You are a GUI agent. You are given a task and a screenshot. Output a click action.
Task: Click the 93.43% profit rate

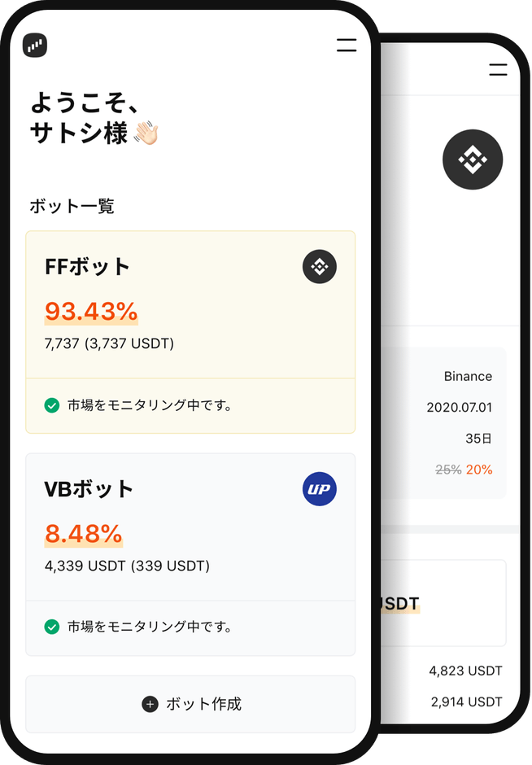[x=91, y=312]
